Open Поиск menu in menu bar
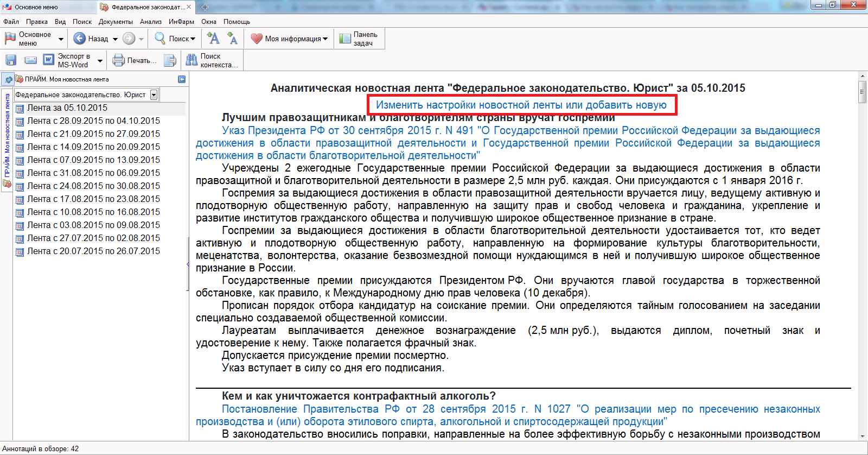The image size is (868, 455). (x=82, y=22)
